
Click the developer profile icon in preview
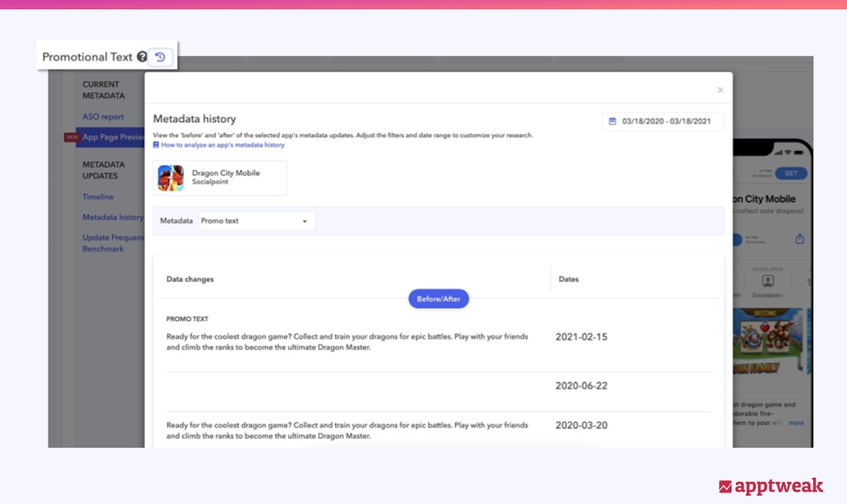click(768, 280)
